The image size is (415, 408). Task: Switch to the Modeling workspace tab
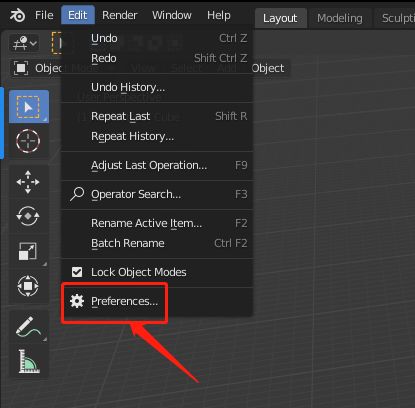coord(340,18)
